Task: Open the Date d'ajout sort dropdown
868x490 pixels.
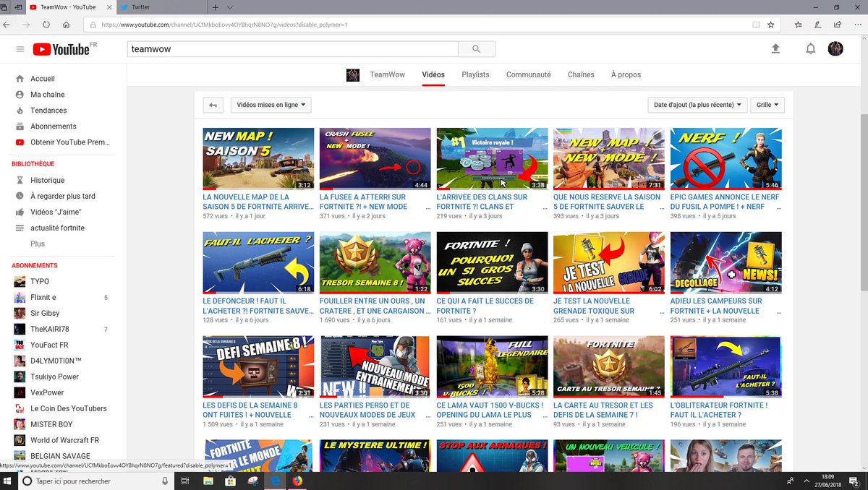Action: click(x=697, y=105)
